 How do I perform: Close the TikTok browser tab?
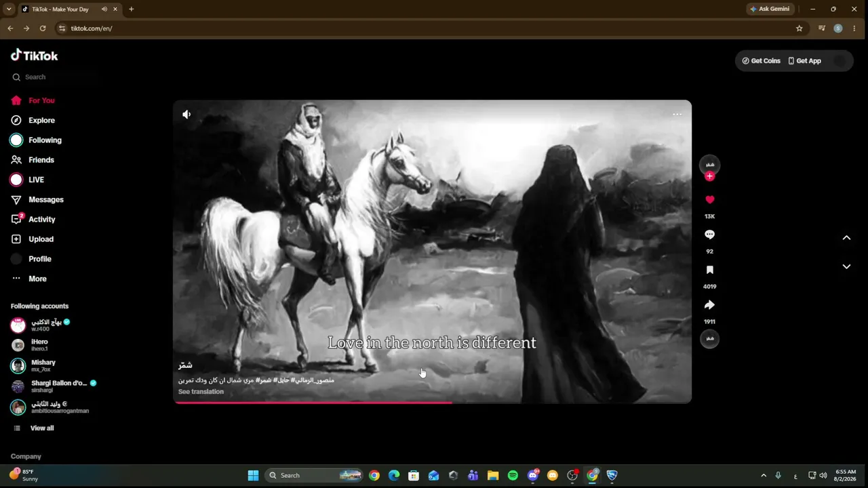[x=115, y=9]
